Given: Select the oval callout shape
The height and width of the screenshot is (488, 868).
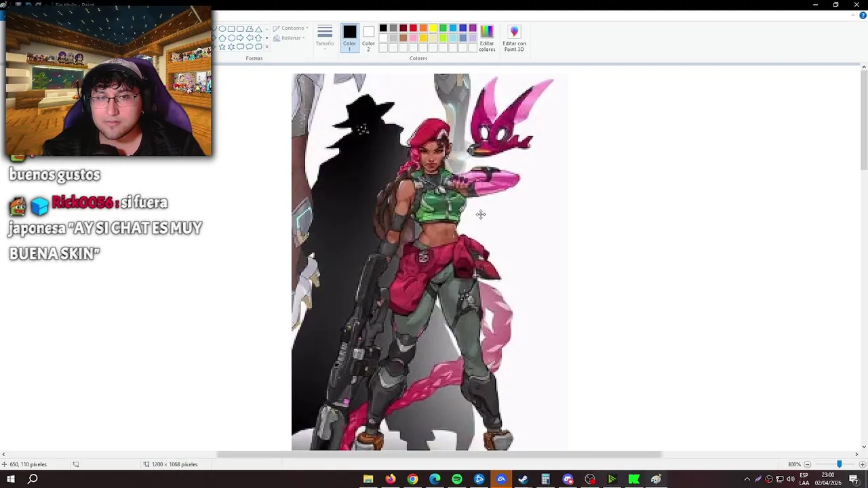Looking at the screenshot, I should click(x=250, y=47).
